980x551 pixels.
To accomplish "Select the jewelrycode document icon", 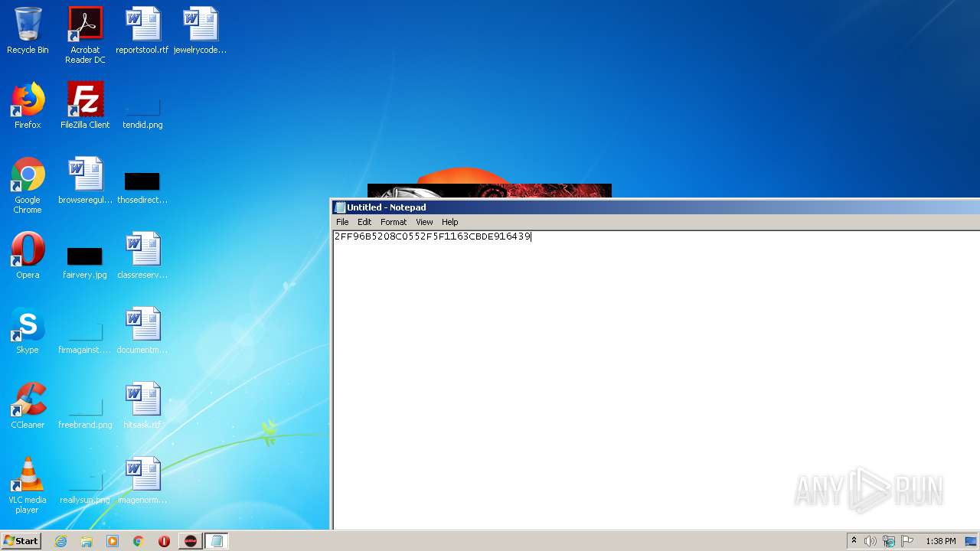I will pyautogui.click(x=201, y=31).
